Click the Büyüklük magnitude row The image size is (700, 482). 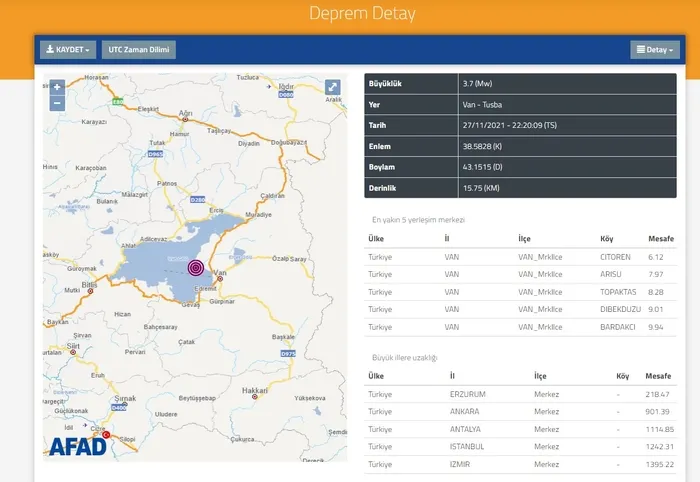pyautogui.click(x=521, y=83)
